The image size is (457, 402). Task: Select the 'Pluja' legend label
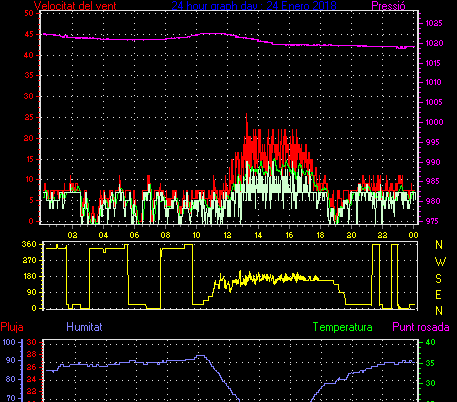point(12,327)
